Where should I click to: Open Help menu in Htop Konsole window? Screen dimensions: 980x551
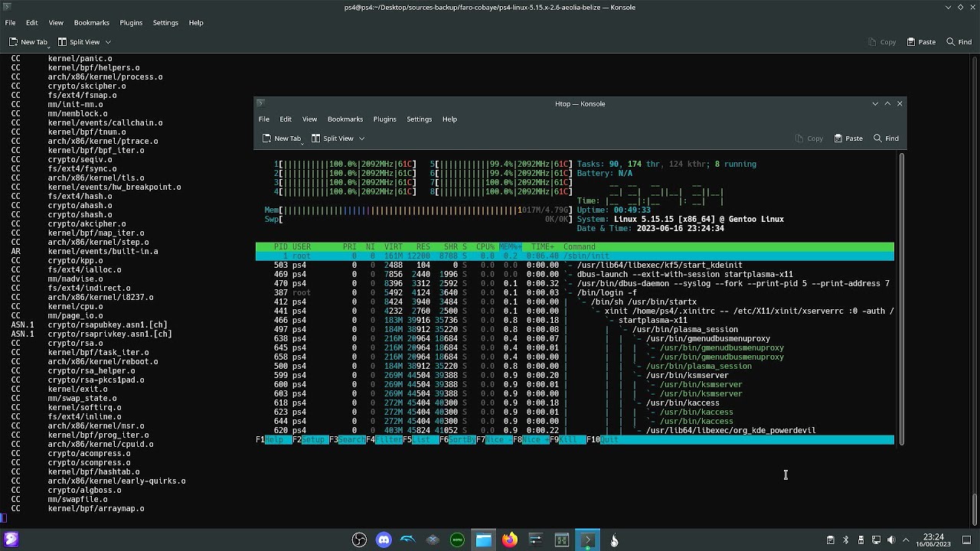[x=449, y=119]
